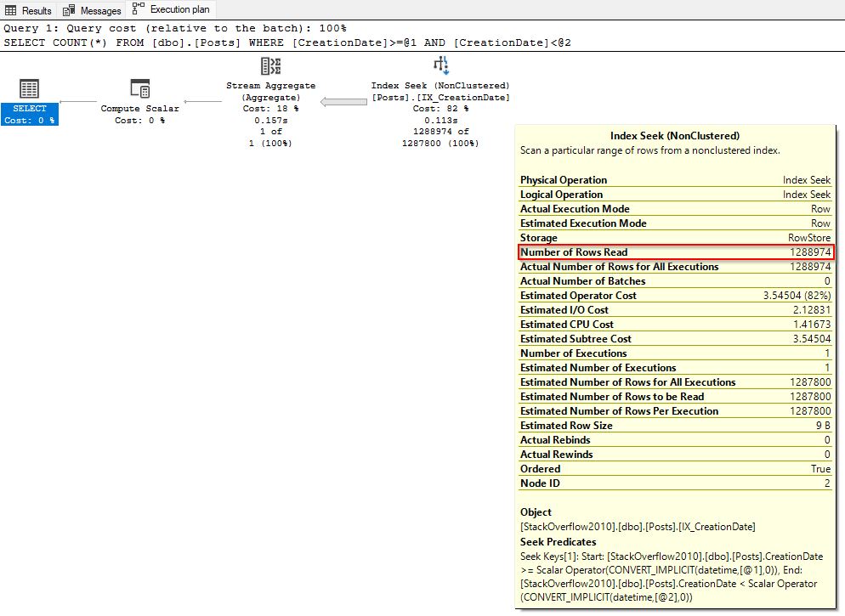Click the '0.113s' time under Index Seek
Screen dimensions: 845x616
click(x=441, y=121)
